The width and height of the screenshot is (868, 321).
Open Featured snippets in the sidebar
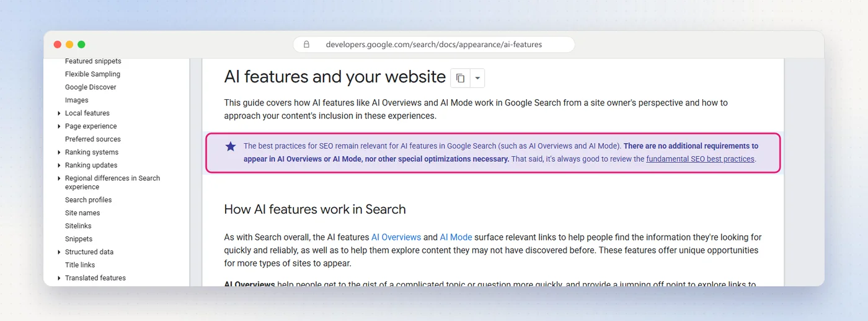pyautogui.click(x=93, y=61)
